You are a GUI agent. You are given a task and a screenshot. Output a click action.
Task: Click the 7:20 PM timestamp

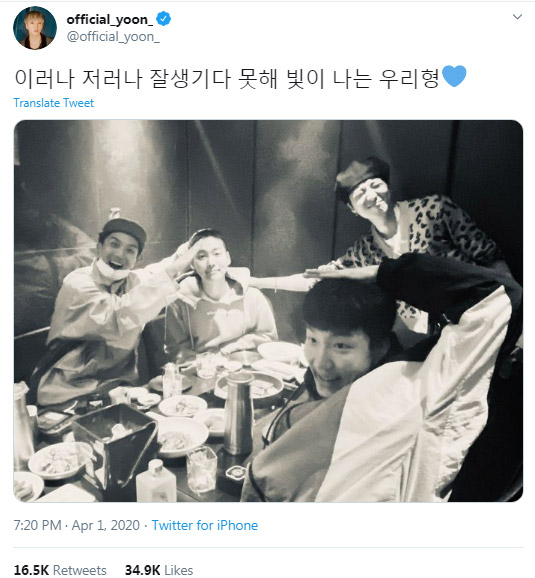37,525
